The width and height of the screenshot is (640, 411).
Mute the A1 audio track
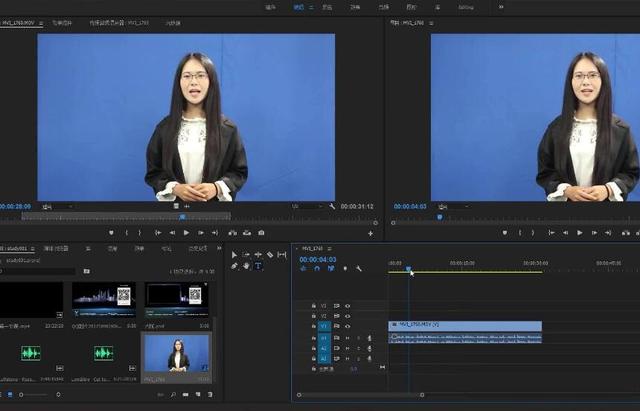[347, 337]
